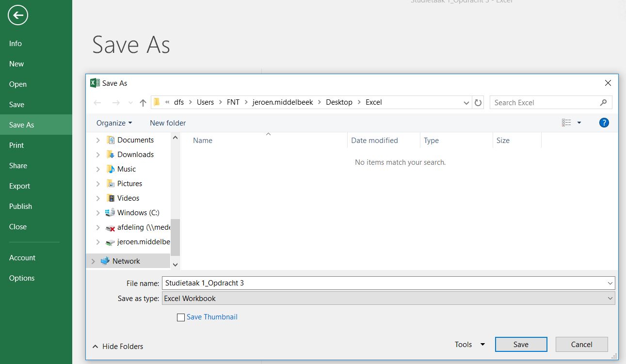
Task: Select Print in the left sidebar
Action: 16,145
